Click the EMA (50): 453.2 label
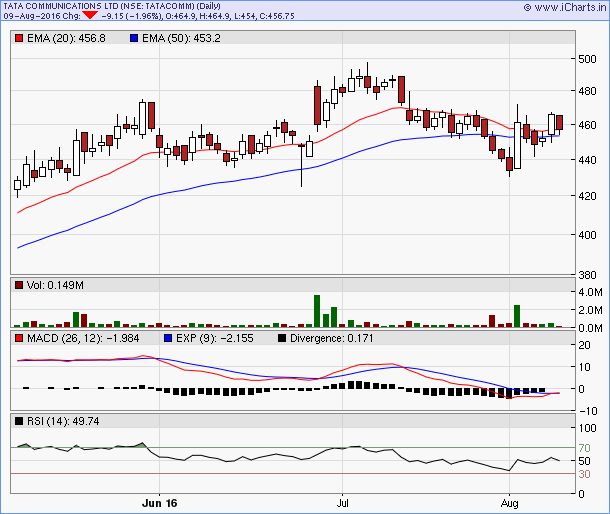 181,38
